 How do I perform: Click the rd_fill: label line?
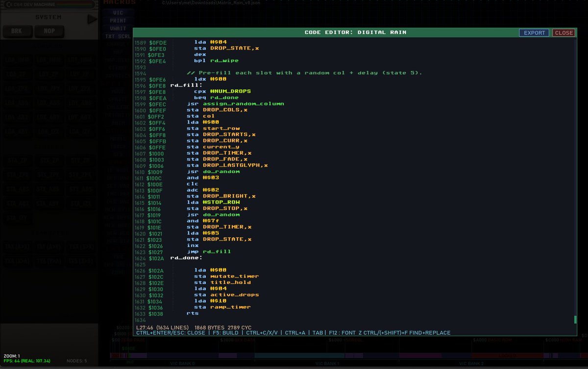186,85
